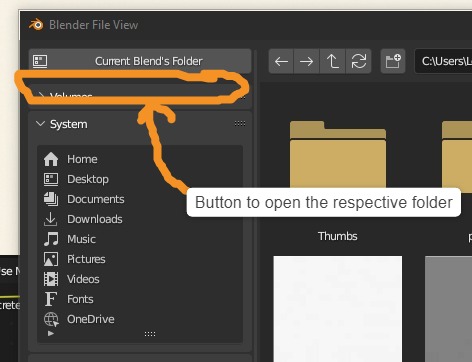Screen dimensions: 472x362
Task: Click the Home house icon
Action: 51,159
